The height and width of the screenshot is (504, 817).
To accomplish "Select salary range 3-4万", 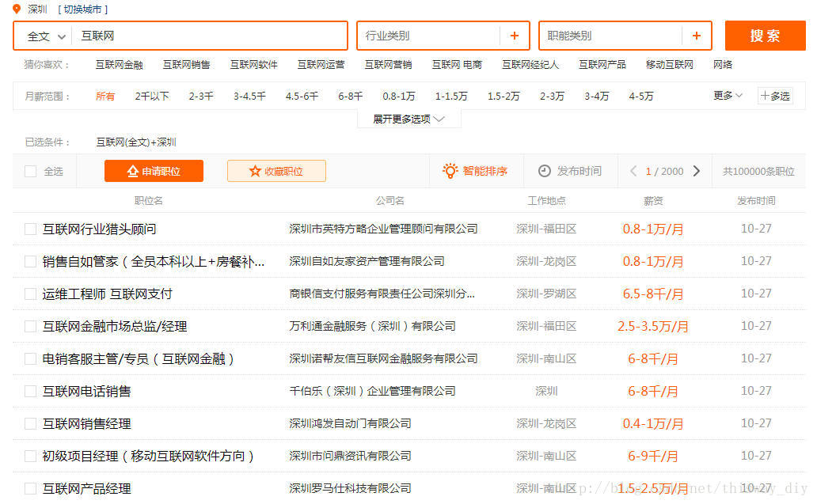I will coord(597,97).
